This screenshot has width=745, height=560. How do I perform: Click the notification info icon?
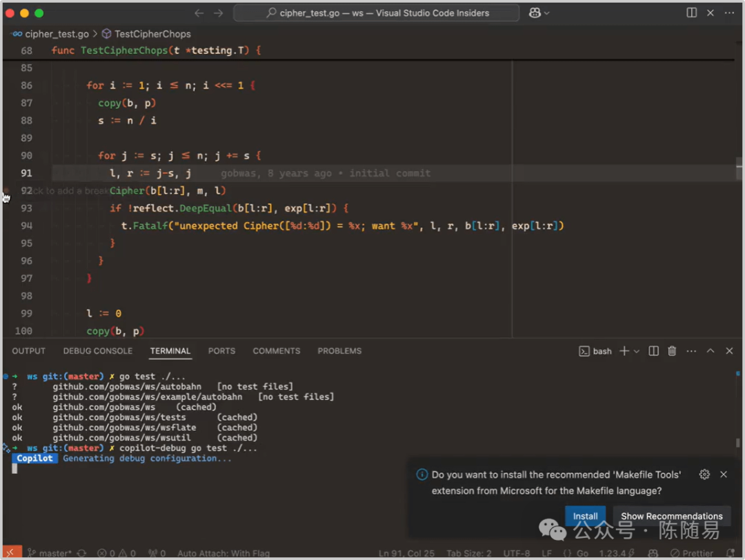pos(422,474)
